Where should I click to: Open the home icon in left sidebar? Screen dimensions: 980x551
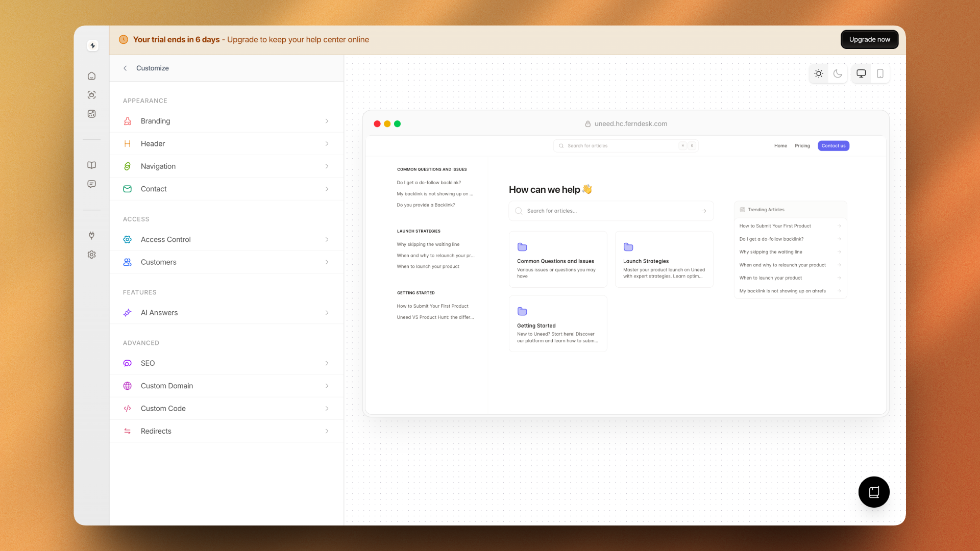91,76
